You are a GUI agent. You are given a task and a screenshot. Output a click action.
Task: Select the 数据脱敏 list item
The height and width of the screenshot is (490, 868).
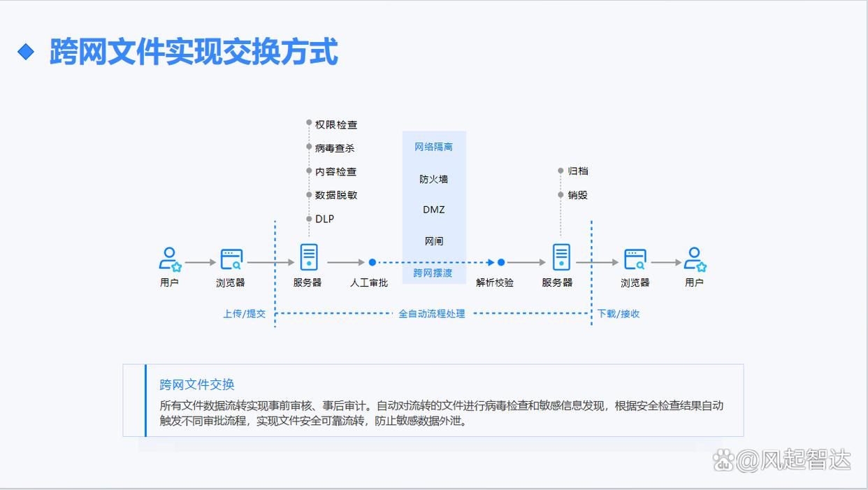(x=336, y=195)
